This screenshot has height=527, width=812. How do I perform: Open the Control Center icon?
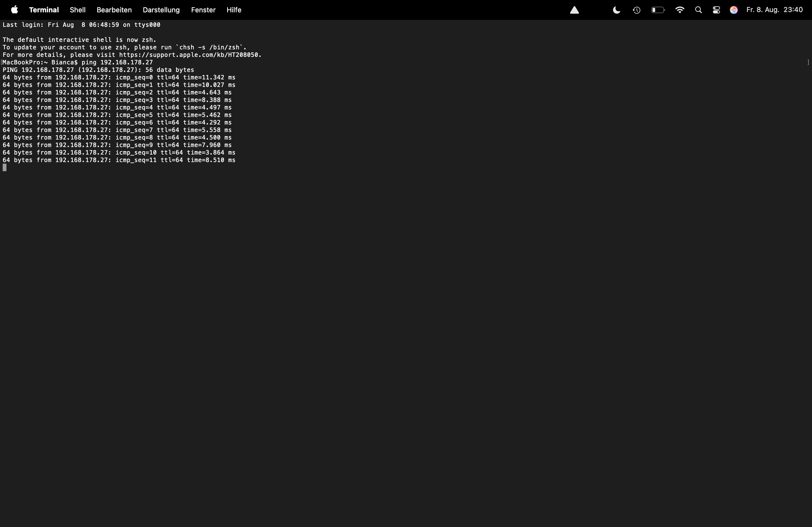tap(716, 10)
